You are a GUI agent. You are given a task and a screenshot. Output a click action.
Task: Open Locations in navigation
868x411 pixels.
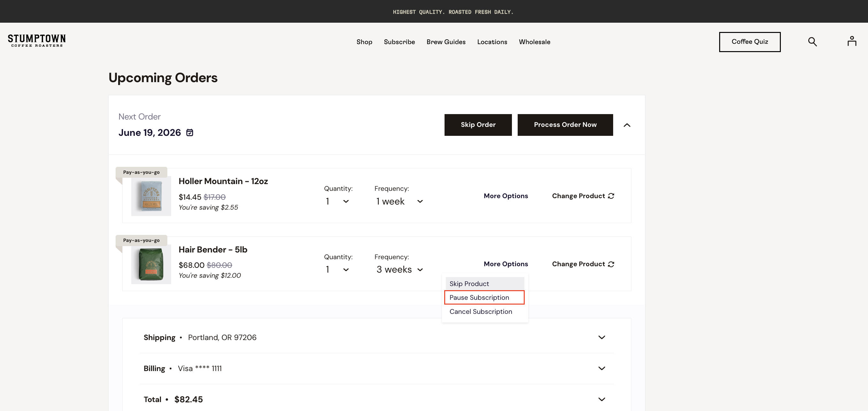tap(492, 42)
